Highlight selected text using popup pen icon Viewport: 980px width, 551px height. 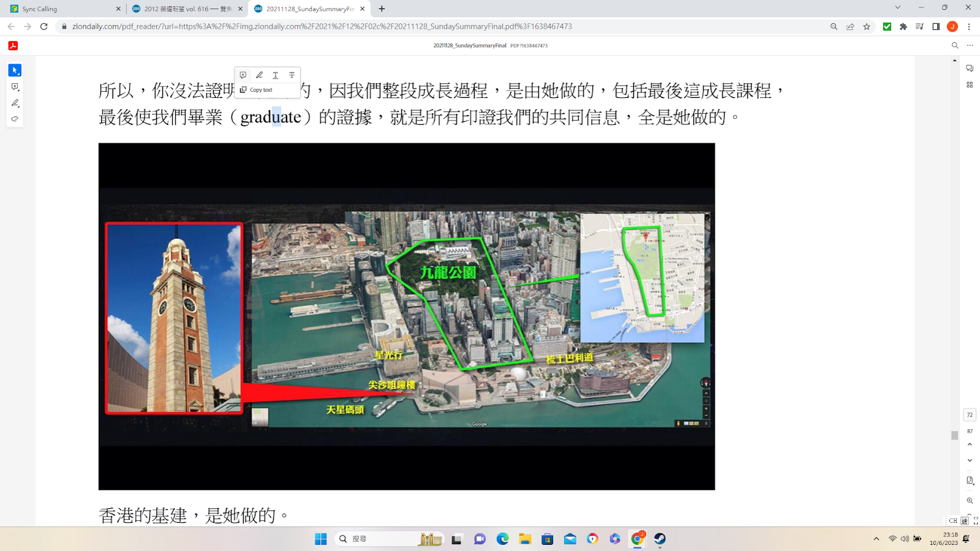click(x=259, y=75)
